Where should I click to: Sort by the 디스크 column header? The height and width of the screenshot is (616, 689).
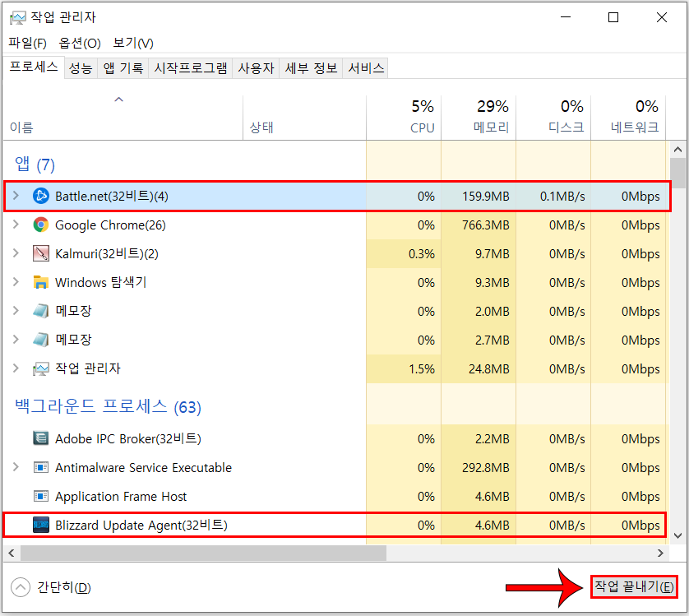(553, 118)
